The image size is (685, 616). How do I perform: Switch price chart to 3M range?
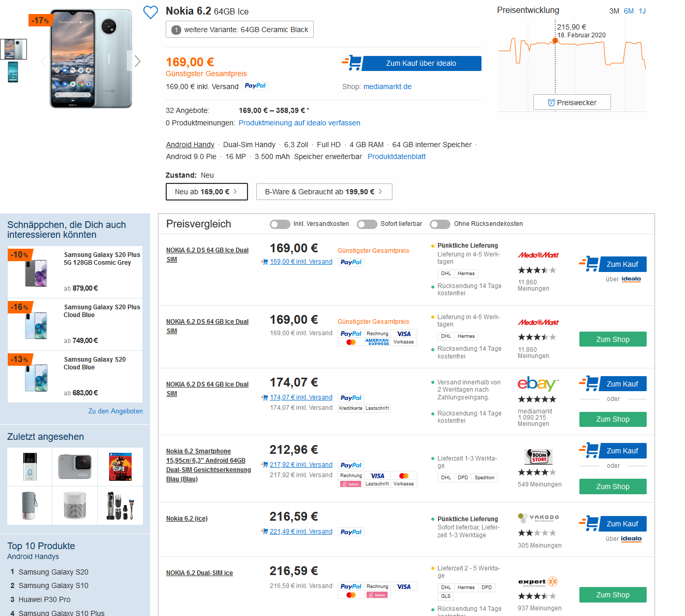coord(614,11)
